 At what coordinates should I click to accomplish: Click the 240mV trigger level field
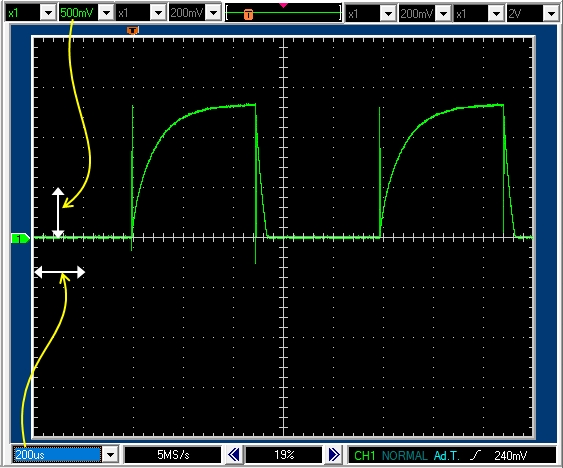510,455
